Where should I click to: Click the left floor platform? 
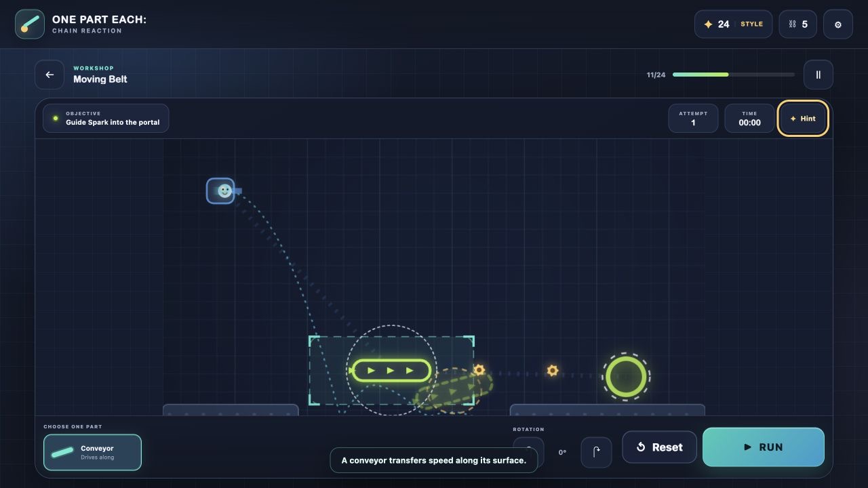pyautogui.click(x=231, y=410)
